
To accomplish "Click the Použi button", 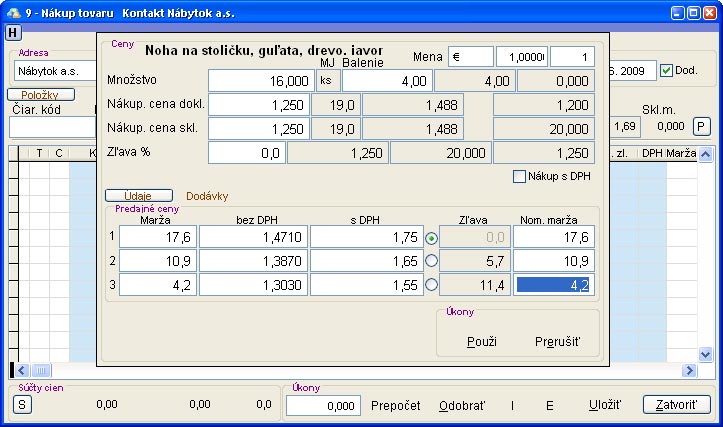I will click(x=482, y=341).
